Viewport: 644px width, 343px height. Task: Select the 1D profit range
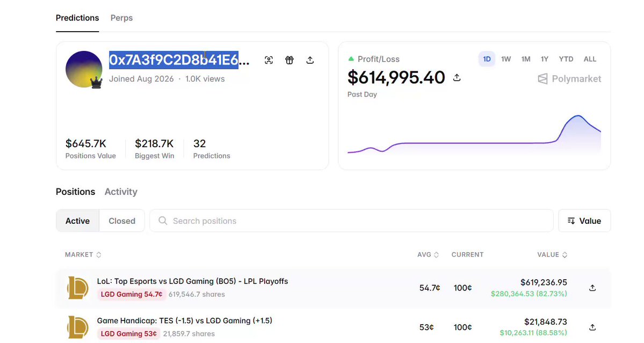point(487,59)
